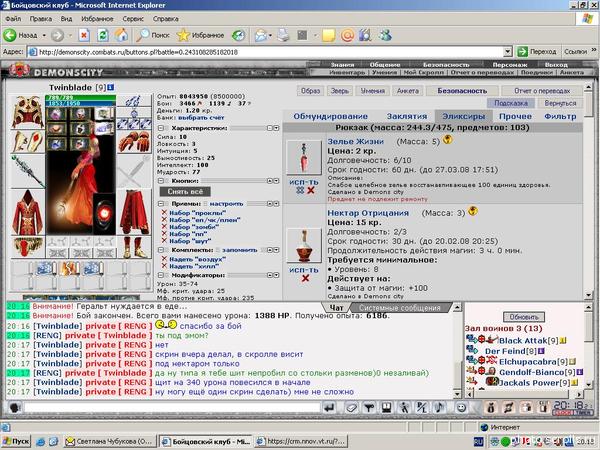Switch to the Заклятия tab
The image size is (600, 450).
[x=406, y=116]
